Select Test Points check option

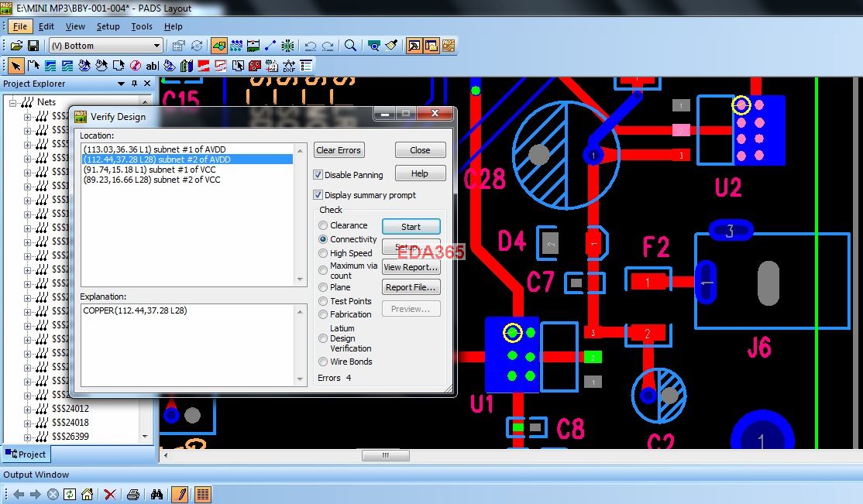[x=323, y=301]
